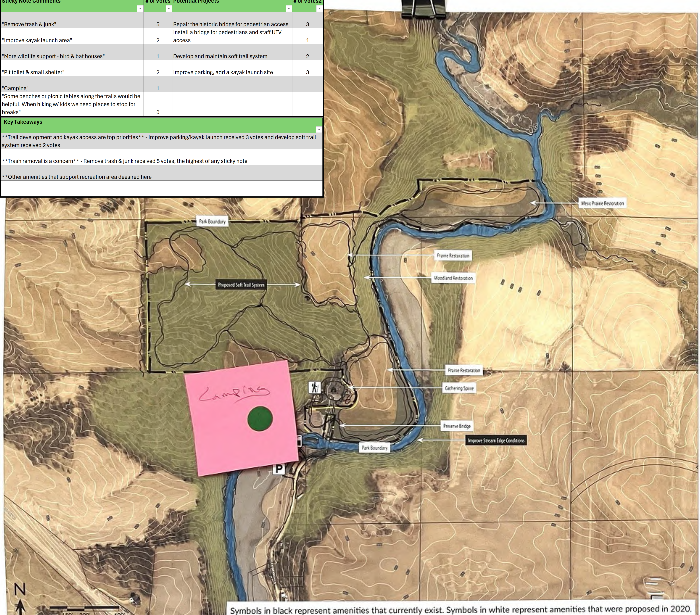Viewport: 700px width, 615px height.
Task: Click the green dot sticker on the pink note
Action: click(x=260, y=418)
